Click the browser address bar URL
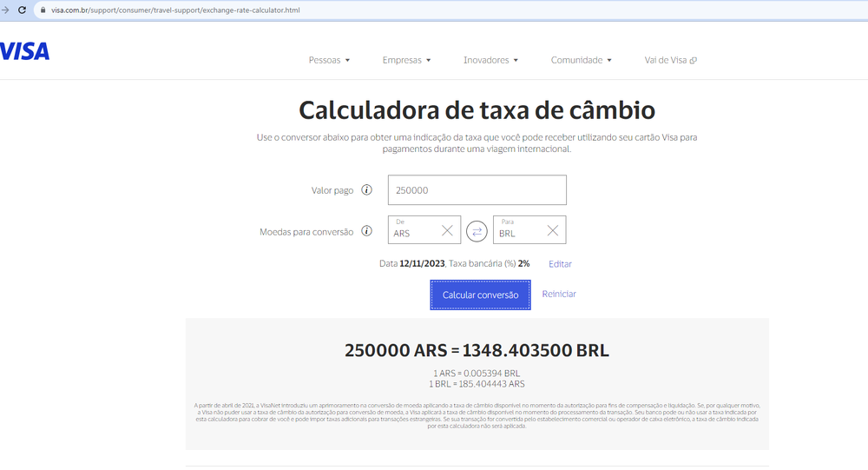The width and height of the screenshot is (868, 470). [175, 10]
